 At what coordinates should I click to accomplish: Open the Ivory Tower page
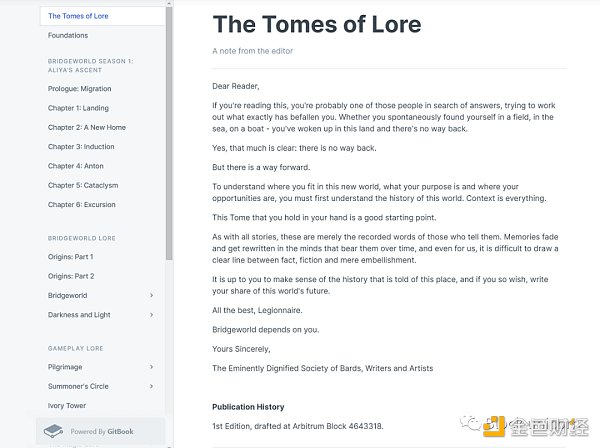coord(69,405)
